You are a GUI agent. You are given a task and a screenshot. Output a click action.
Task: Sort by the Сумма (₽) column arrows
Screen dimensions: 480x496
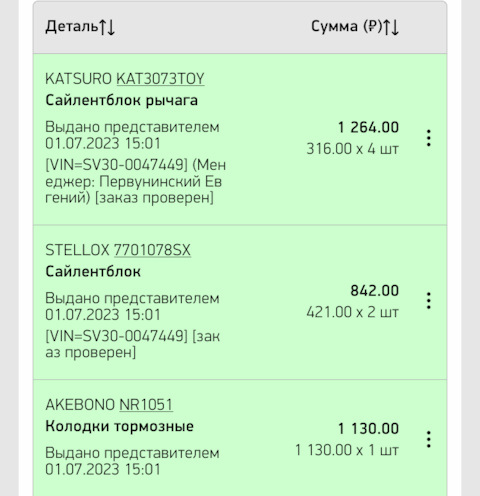(391, 27)
